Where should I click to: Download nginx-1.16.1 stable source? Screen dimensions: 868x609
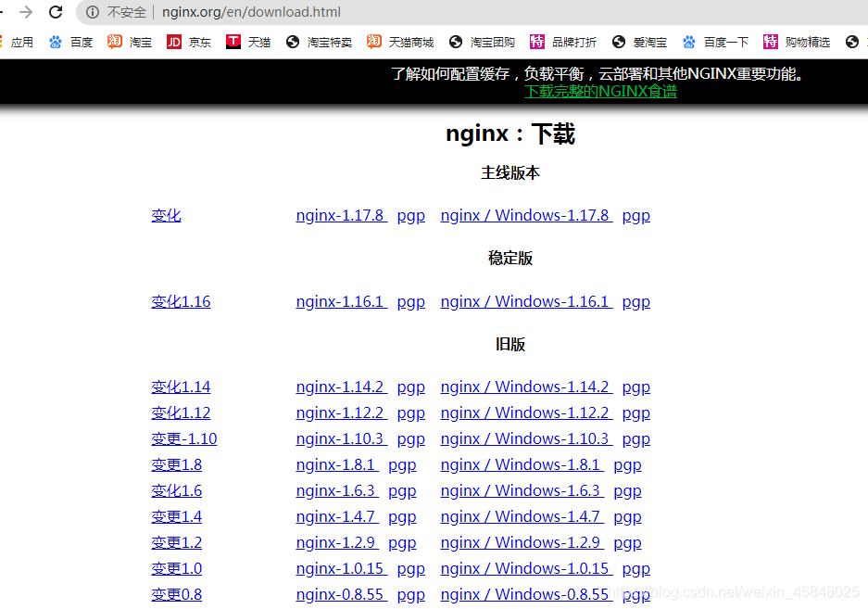341,302
